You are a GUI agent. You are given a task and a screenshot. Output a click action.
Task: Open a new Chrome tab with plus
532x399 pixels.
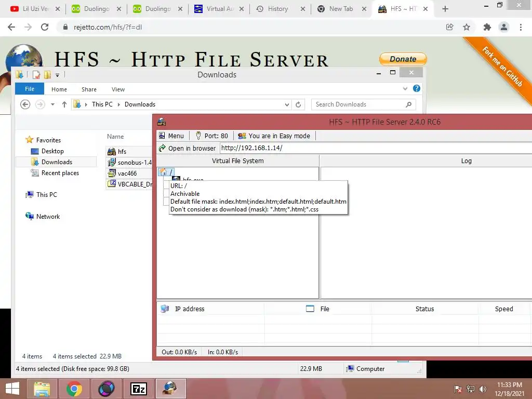445,9
